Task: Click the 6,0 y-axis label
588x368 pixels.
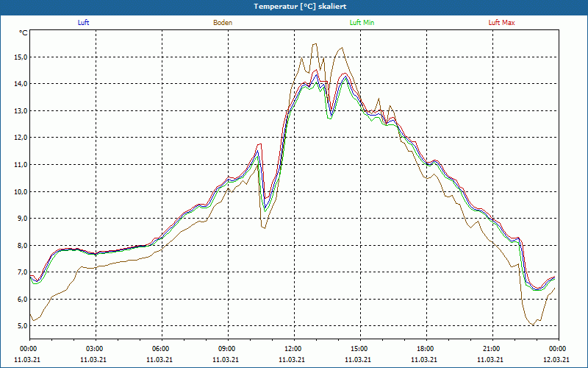Action: (x=23, y=299)
